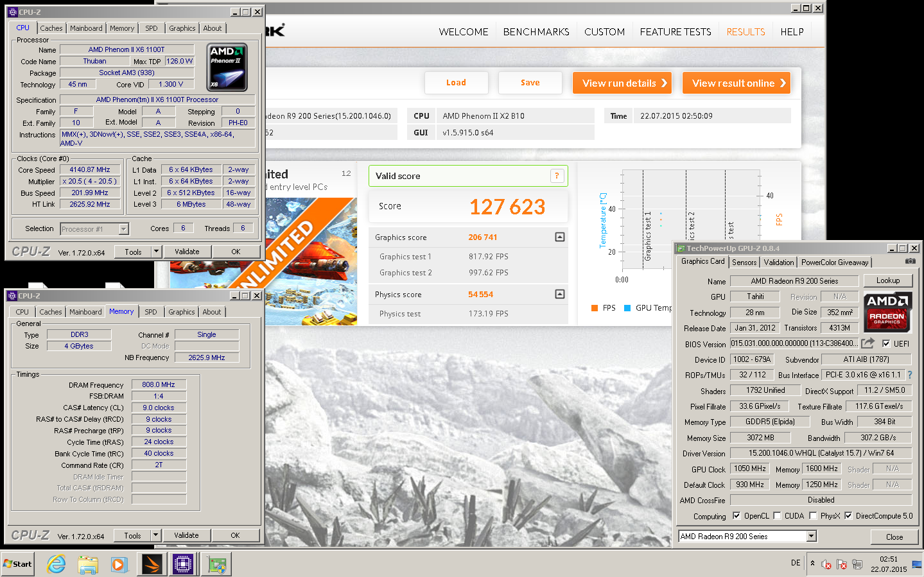The image size is (924, 577).
Task: Click the score value 127 623
Action: click(x=507, y=207)
